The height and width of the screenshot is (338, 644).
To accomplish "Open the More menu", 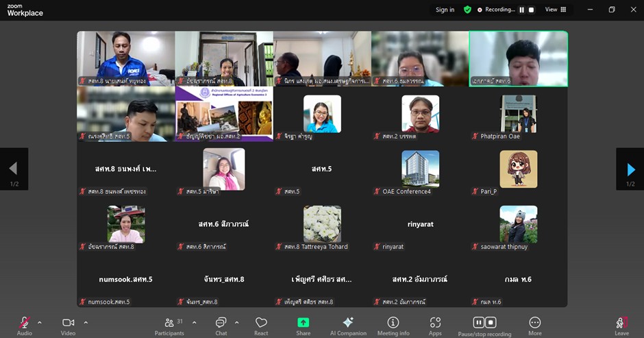I will pyautogui.click(x=535, y=323).
